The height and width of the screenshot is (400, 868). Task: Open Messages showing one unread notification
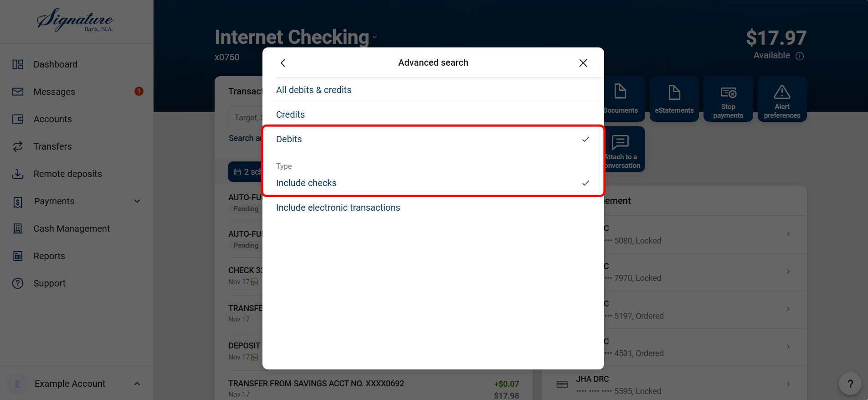54,91
